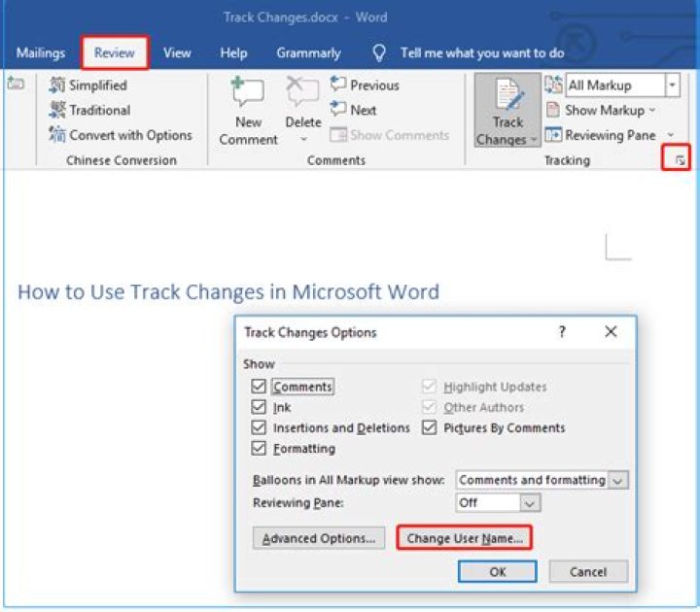Cancel the Track Changes Options dialog

(x=588, y=571)
